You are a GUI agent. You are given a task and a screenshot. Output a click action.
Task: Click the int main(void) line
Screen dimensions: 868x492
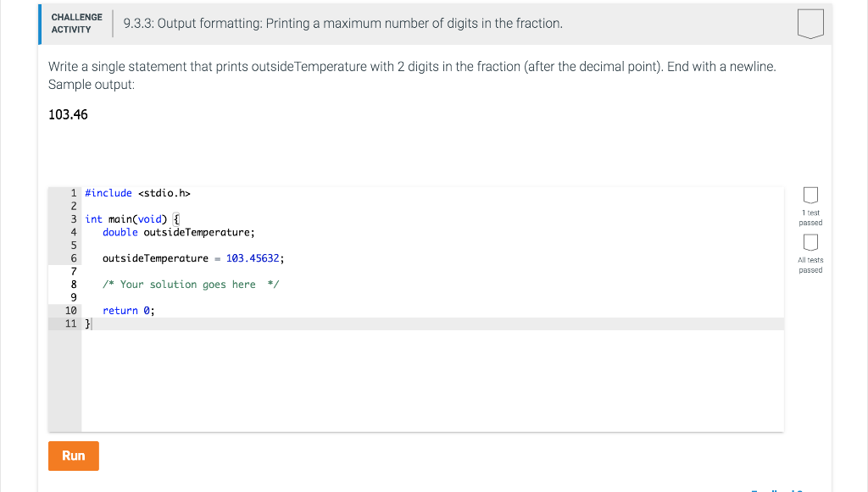pos(131,218)
